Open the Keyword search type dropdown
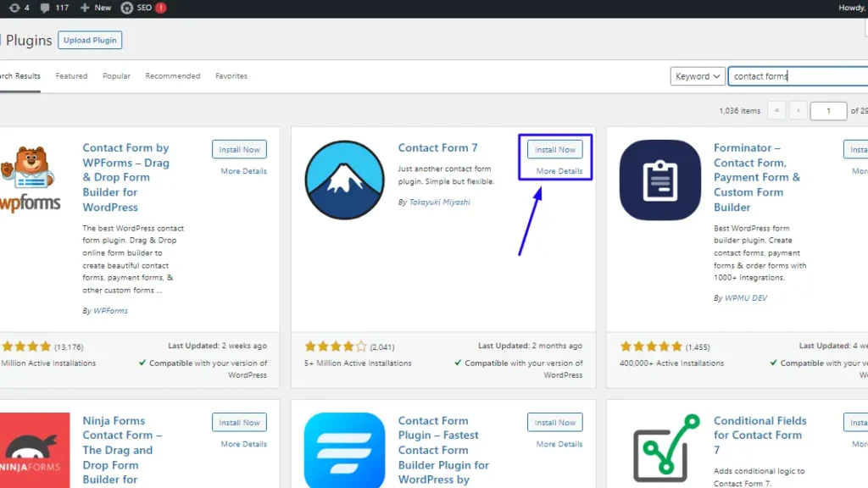Screen dimensions: 868x488 [698, 76]
